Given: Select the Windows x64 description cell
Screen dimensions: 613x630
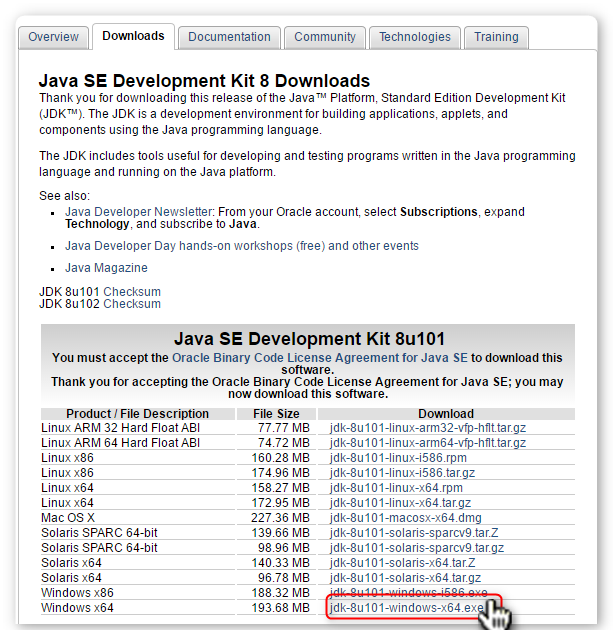Looking at the screenshot, I should [x=138, y=608].
